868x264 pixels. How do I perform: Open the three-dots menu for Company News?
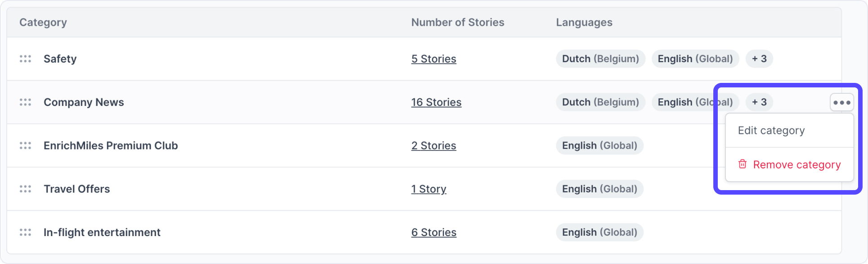point(841,103)
